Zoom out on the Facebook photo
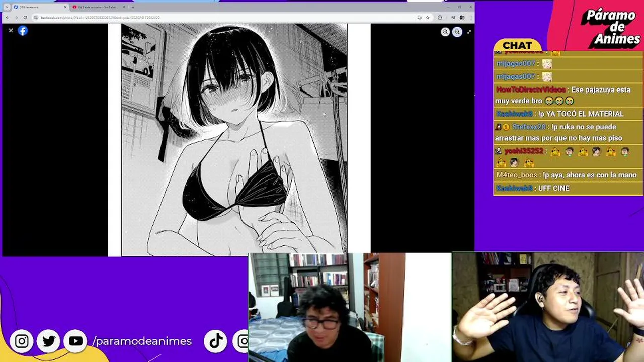Screen dimensions: 644x362 [x=457, y=32]
